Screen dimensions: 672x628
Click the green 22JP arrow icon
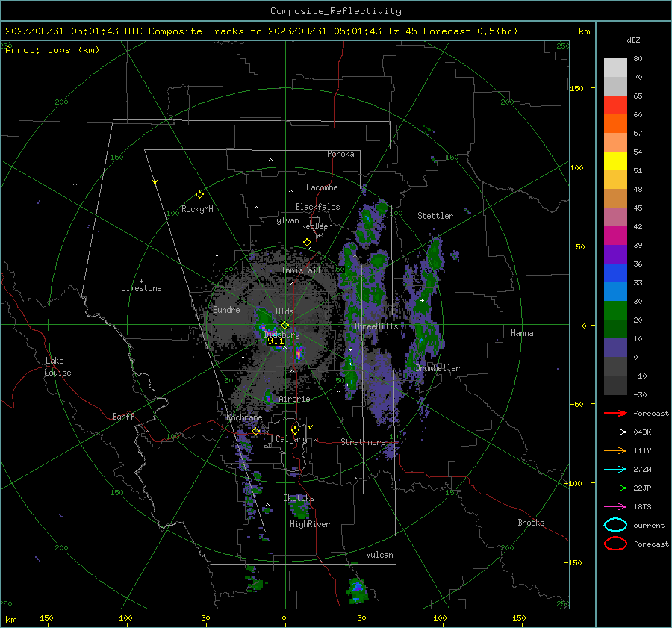[615, 488]
